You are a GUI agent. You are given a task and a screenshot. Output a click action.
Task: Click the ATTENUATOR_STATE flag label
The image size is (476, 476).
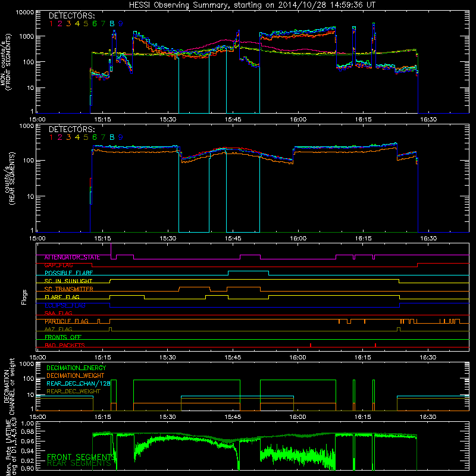point(72,257)
